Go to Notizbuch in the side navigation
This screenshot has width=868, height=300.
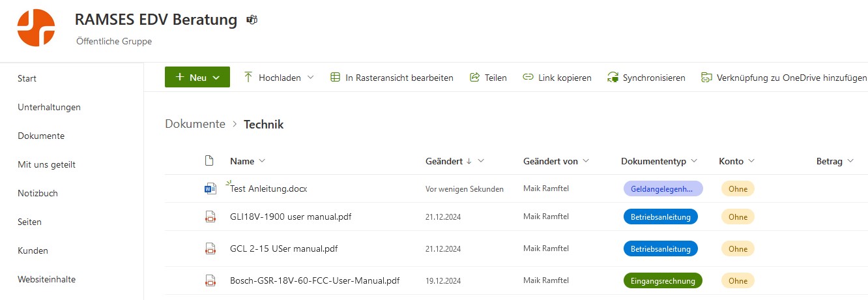38,193
